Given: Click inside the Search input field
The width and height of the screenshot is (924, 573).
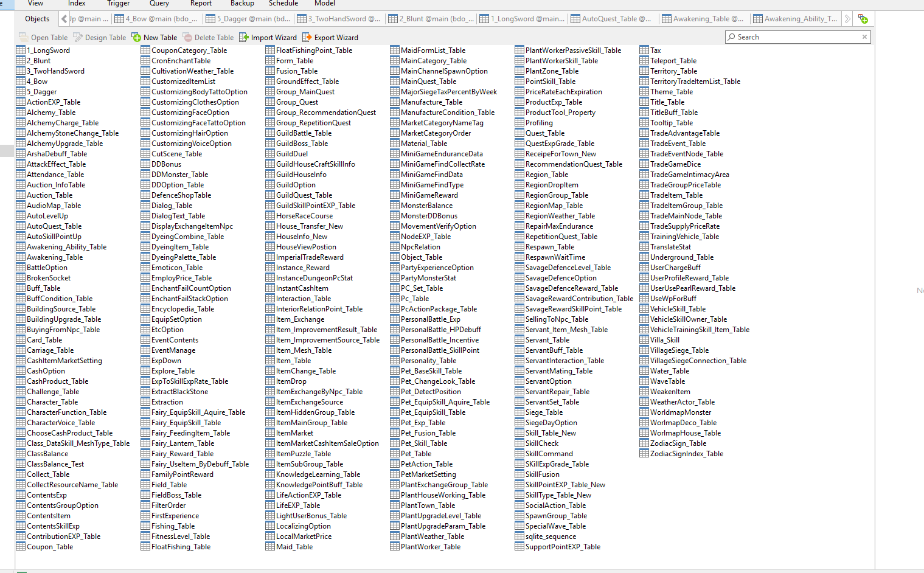Looking at the screenshot, I should [797, 37].
